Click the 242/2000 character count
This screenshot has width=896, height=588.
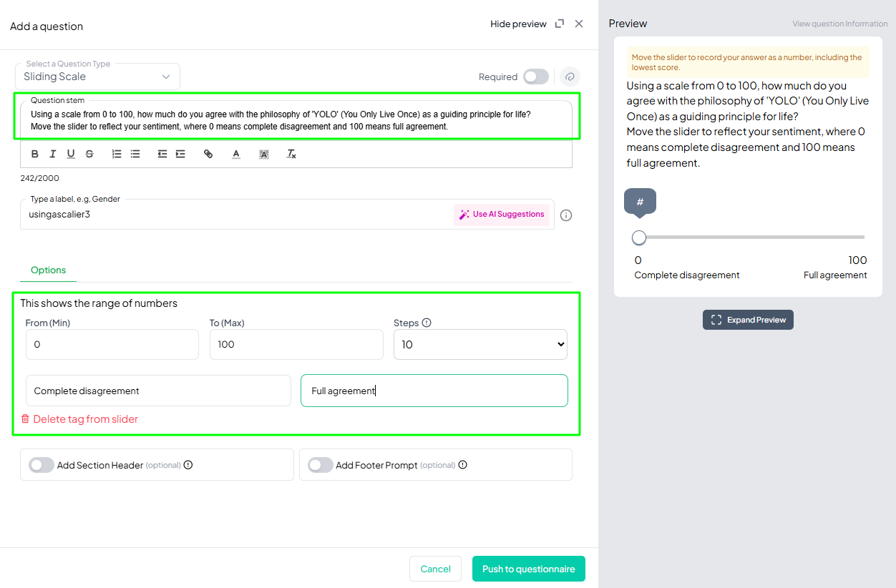click(x=40, y=178)
